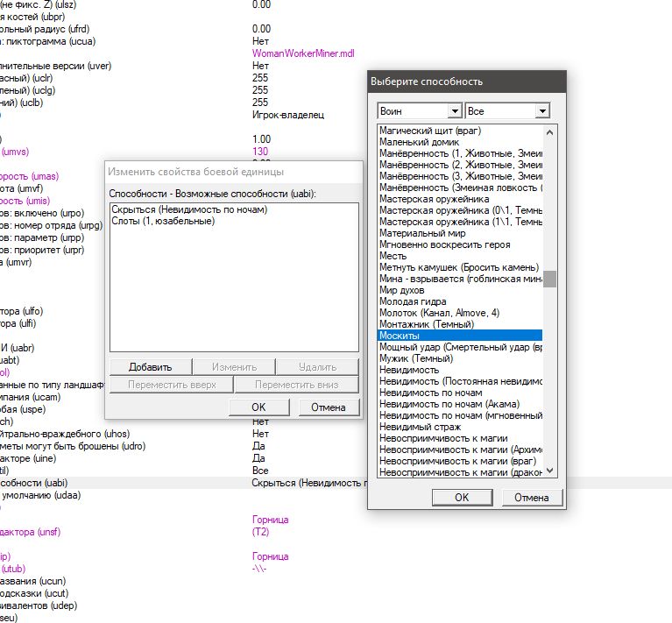The width and height of the screenshot is (672, 623).
Task: Select Невосприимчивость к магии (дракон)
Action: [461, 472]
